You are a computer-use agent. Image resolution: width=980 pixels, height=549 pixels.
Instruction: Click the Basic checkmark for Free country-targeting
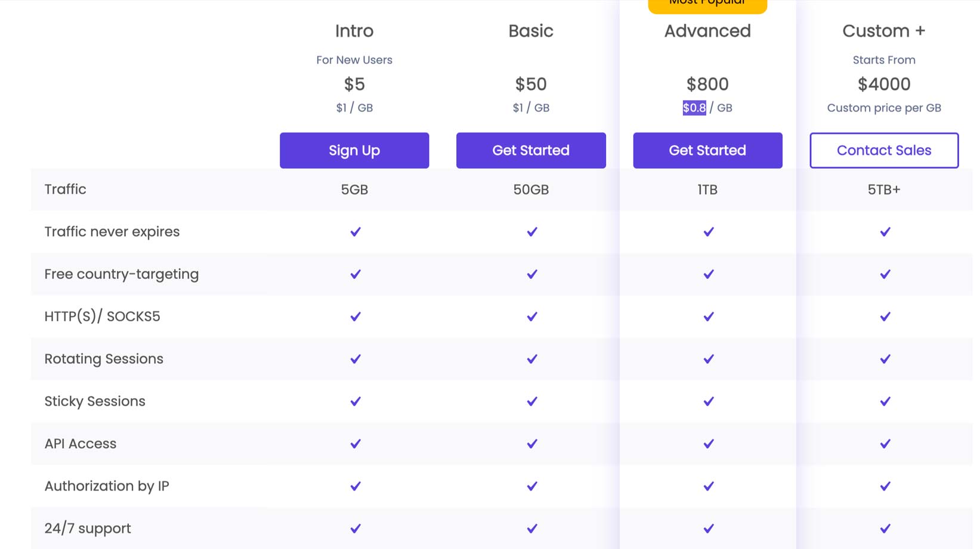tap(532, 274)
